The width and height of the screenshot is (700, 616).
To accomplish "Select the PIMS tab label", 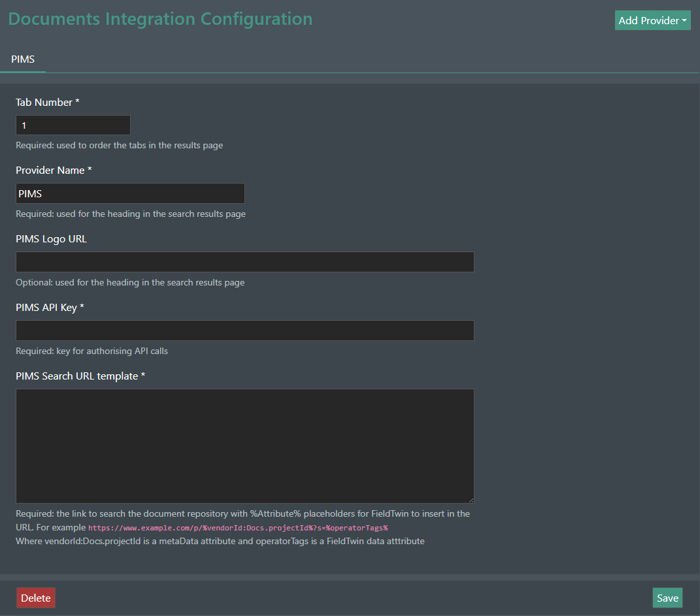I will [x=23, y=59].
